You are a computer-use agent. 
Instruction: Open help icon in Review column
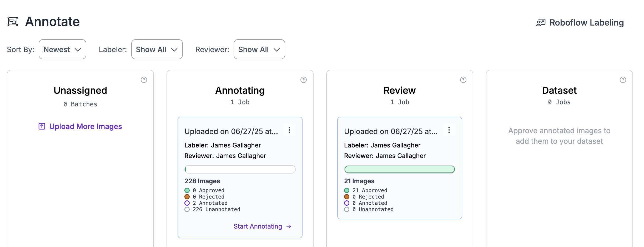tap(463, 80)
